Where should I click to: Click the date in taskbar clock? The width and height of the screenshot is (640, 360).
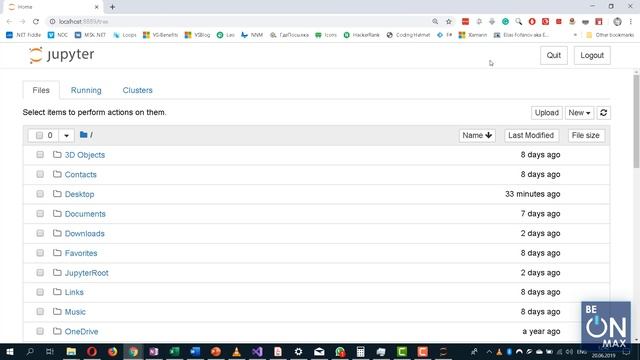[x=603, y=356]
